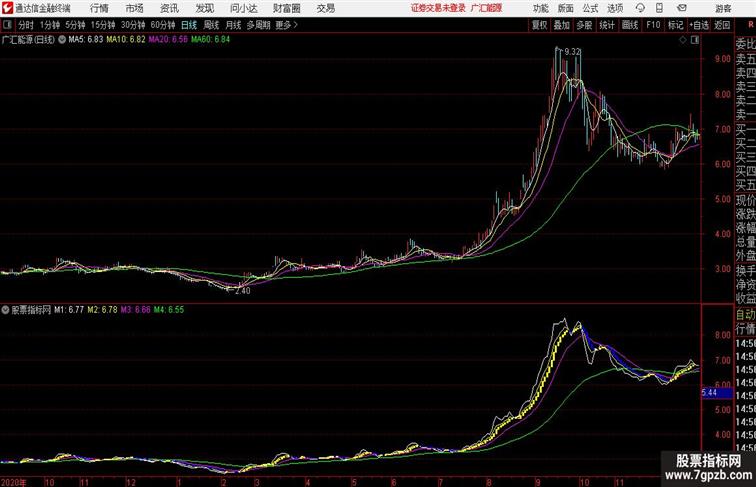Screen dimensions: 756x487
Task: Click the 2.40 low price label
Action: (243, 291)
